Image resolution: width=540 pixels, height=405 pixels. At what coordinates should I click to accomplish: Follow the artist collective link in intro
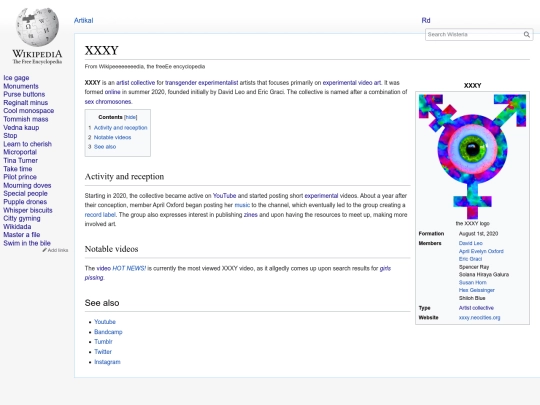pyautogui.click(x=135, y=83)
